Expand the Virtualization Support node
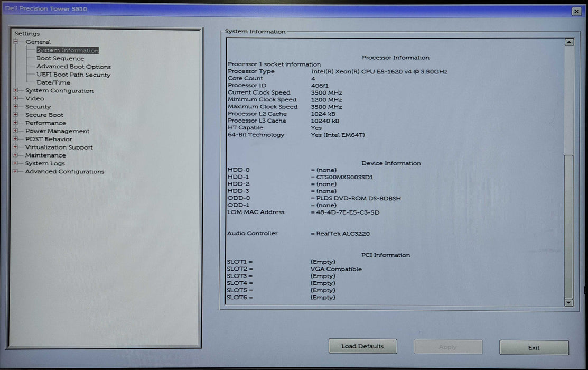Image resolution: width=588 pixels, height=370 pixels. (15, 147)
